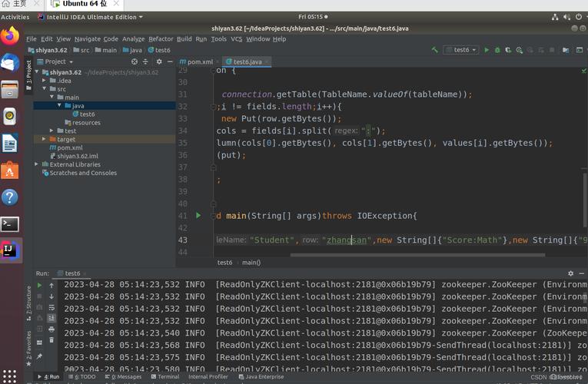Open the Java Enterprise tool window
This screenshot has height=384, width=588.
click(261, 377)
